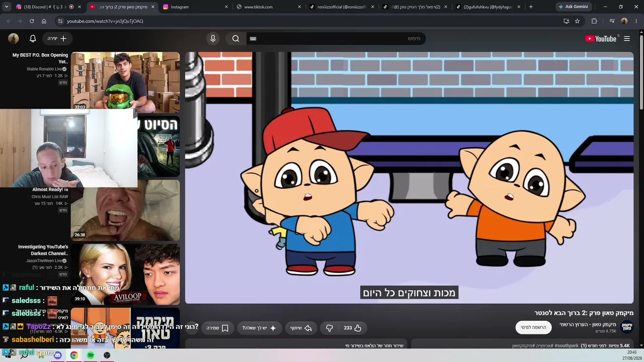Open the AVILOOP video thumbnail
The width and height of the screenshot is (644, 362).
point(125,275)
